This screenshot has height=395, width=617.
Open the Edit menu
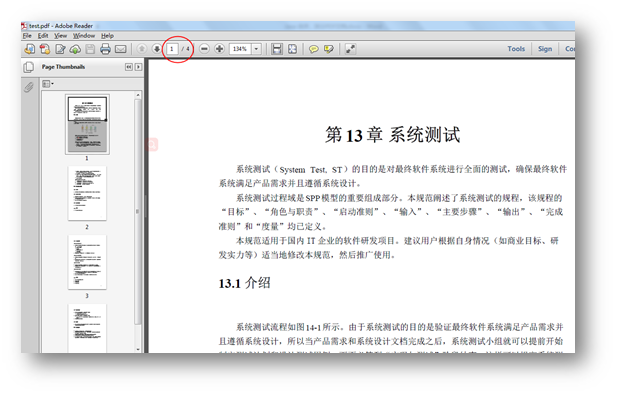43,36
